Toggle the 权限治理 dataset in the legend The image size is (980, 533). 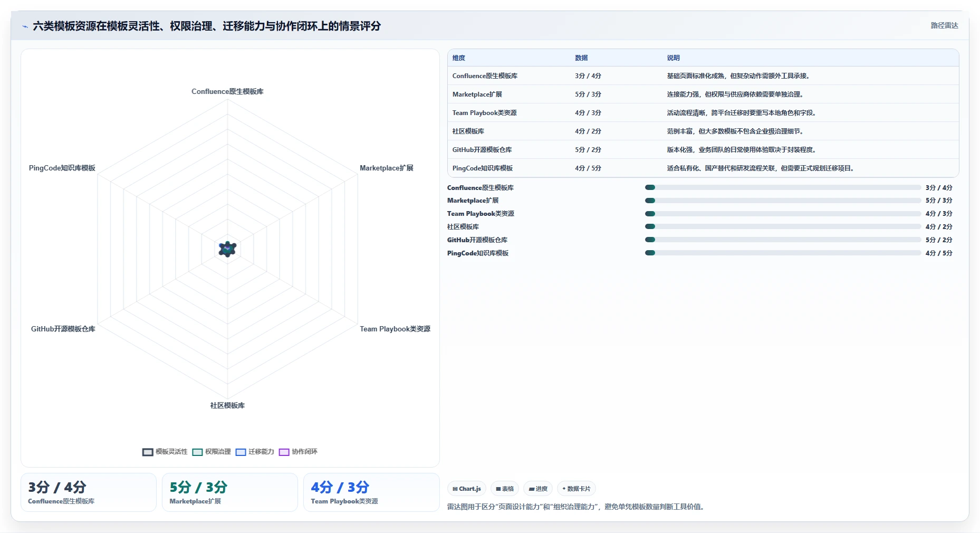[212, 452]
